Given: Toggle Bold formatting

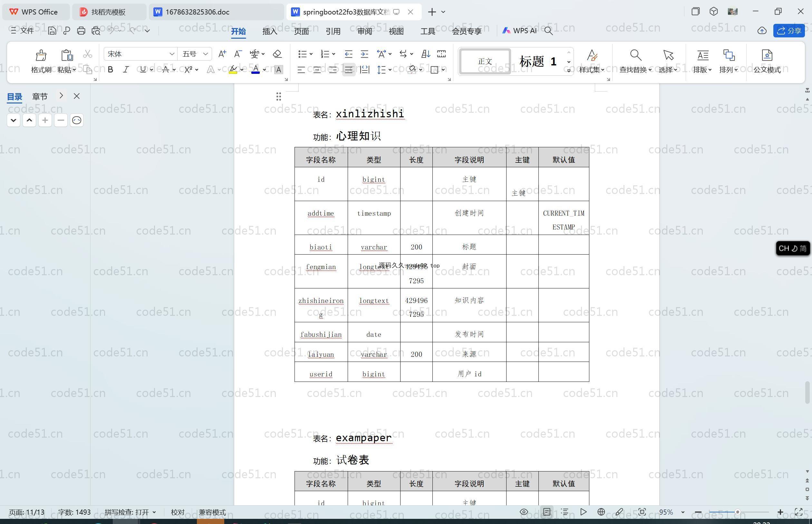Looking at the screenshot, I should click(110, 70).
